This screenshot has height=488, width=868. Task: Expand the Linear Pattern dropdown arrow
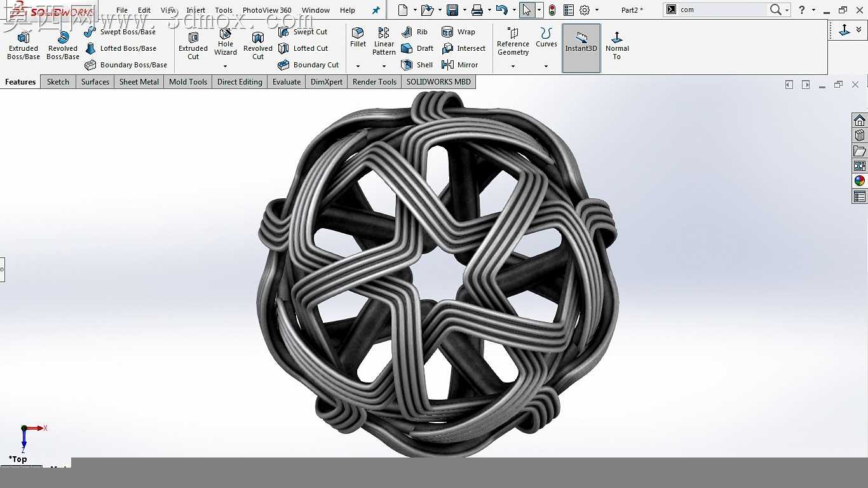(x=384, y=66)
